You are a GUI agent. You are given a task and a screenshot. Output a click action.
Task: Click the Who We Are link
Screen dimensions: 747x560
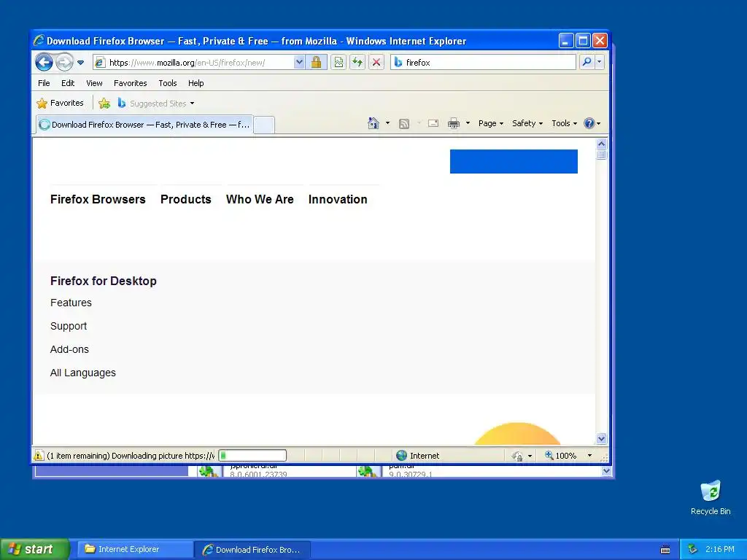(260, 200)
